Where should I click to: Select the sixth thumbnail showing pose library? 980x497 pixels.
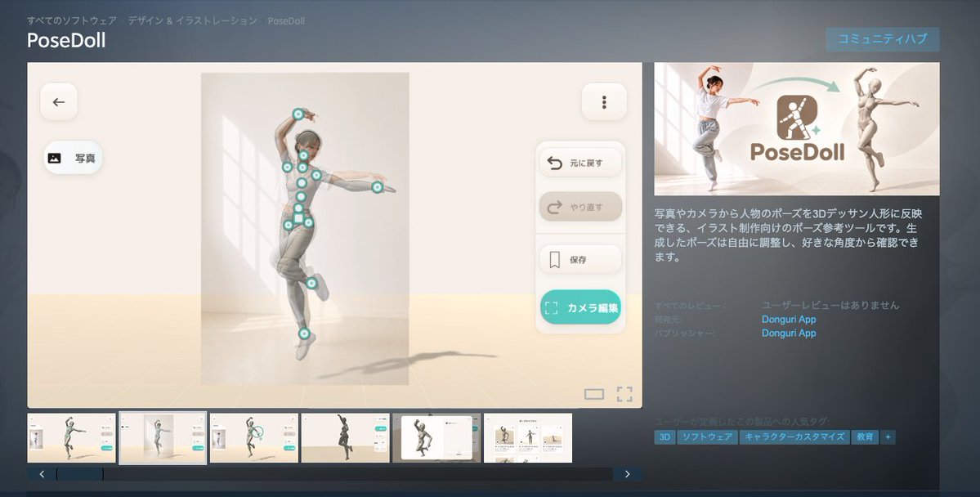pos(527,437)
